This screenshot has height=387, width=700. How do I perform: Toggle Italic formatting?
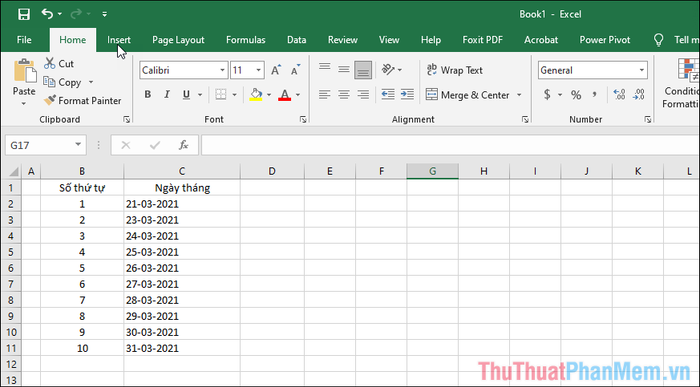pos(167,95)
